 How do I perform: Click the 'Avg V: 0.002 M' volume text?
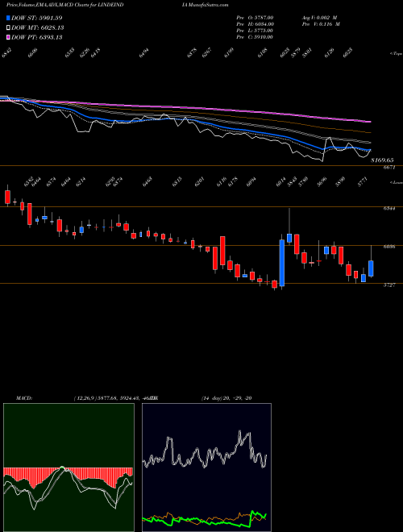319,18
